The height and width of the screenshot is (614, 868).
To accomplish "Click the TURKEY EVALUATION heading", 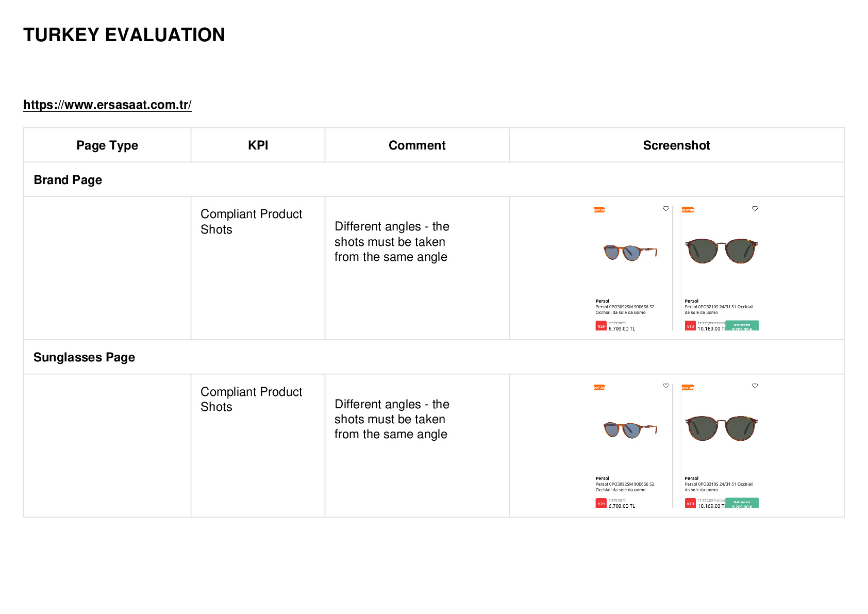I will pos(124,35).
